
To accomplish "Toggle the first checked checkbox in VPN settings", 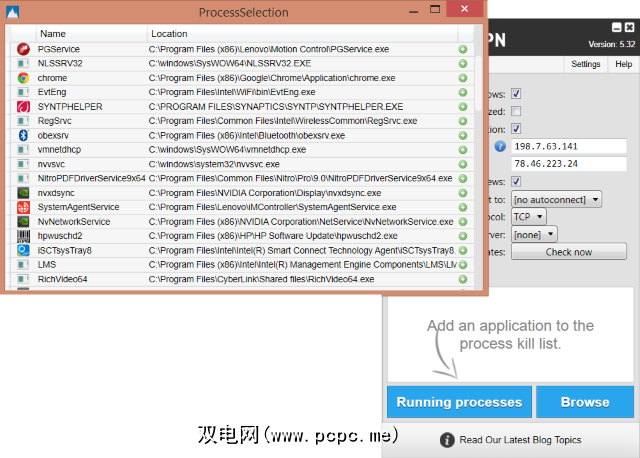I will click(516, 93).
